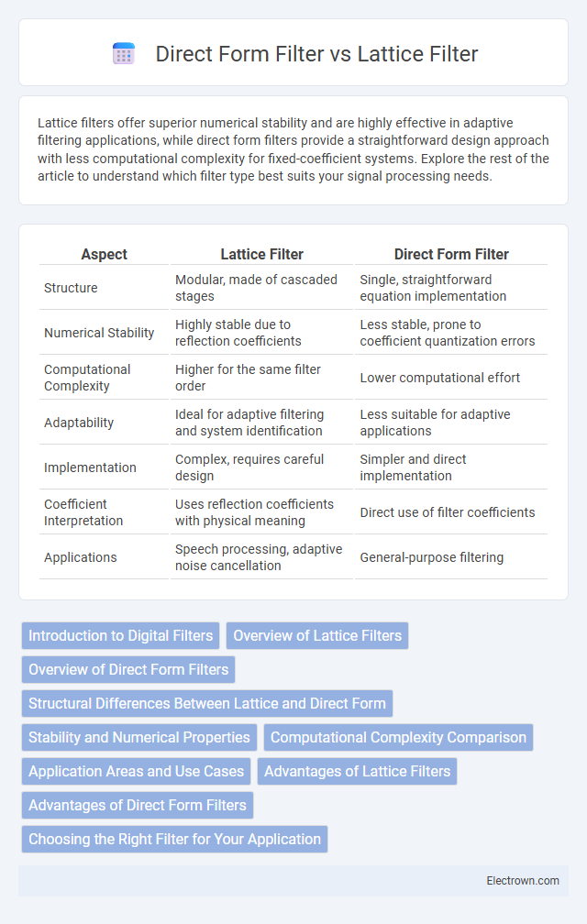Open Structural Differences Between Lattice and Direct Form
Image resolution: width=587 pixels, height=924 pixels.
tap(207, 704)
